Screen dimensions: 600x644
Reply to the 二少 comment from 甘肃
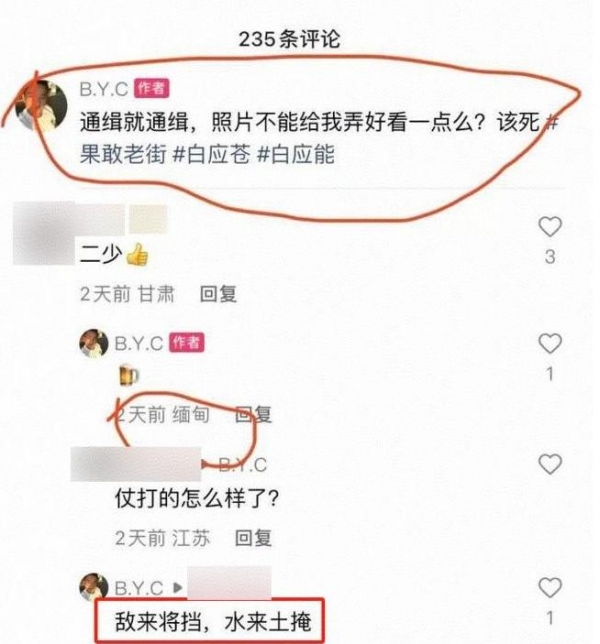(x=218, y=294)
